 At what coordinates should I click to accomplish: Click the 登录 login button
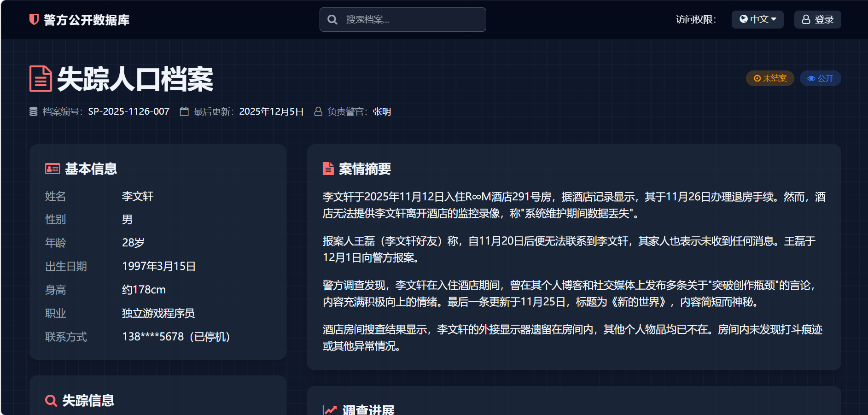click(817, 19)
